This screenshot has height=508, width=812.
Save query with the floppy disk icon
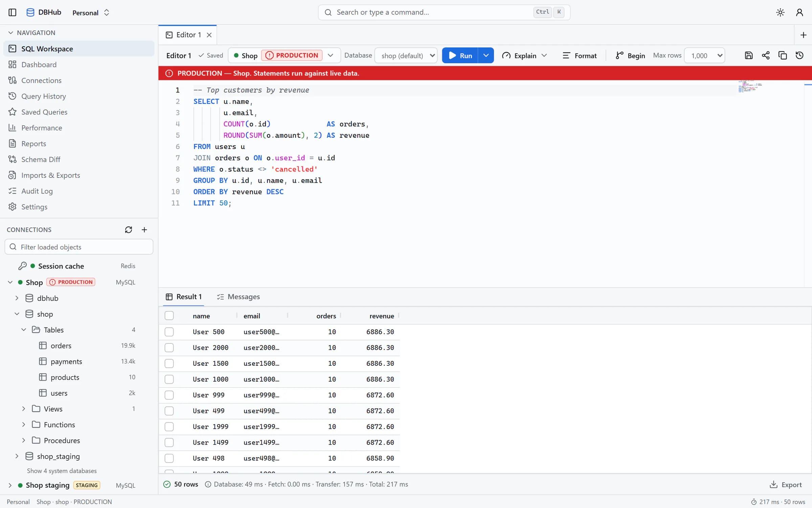pyautogui.click(x=749, y=56)
